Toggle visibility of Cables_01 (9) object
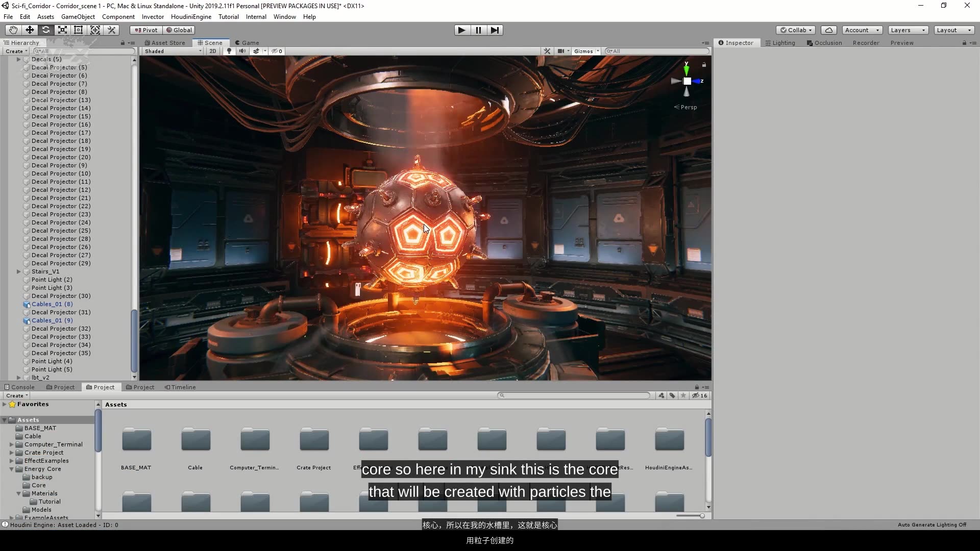The width and height of the screenshot is (980, 551). click(6, 320)
